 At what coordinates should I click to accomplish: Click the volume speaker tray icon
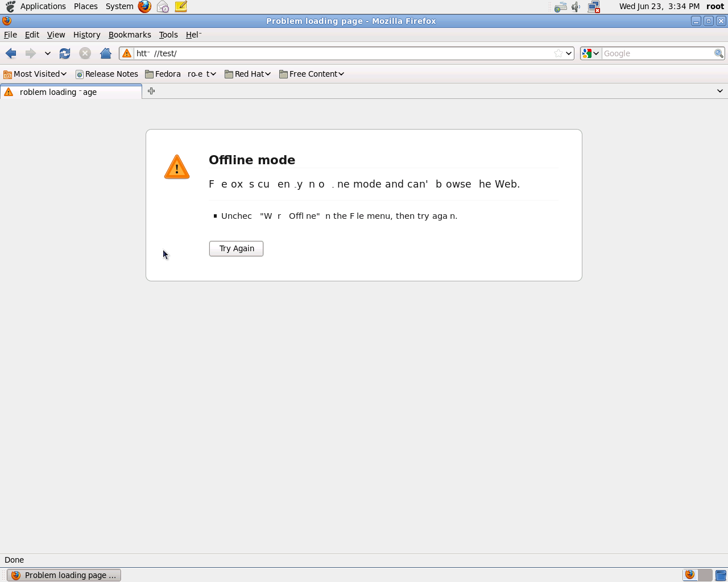tap(576, 7)
